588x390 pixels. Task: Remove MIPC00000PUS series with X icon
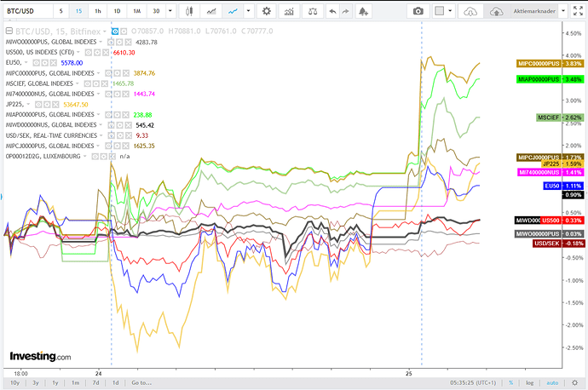(126, 73)
